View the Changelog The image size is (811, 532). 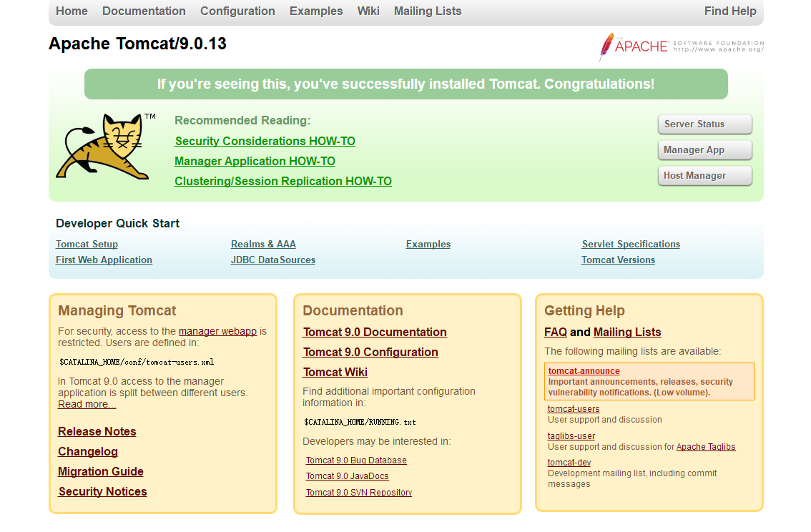88,451
